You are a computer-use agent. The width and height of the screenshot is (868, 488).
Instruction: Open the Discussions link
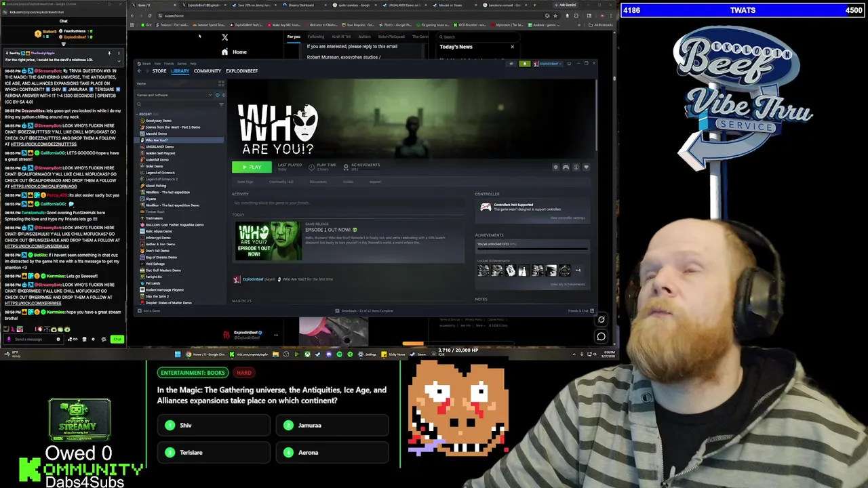click(318, 182)
